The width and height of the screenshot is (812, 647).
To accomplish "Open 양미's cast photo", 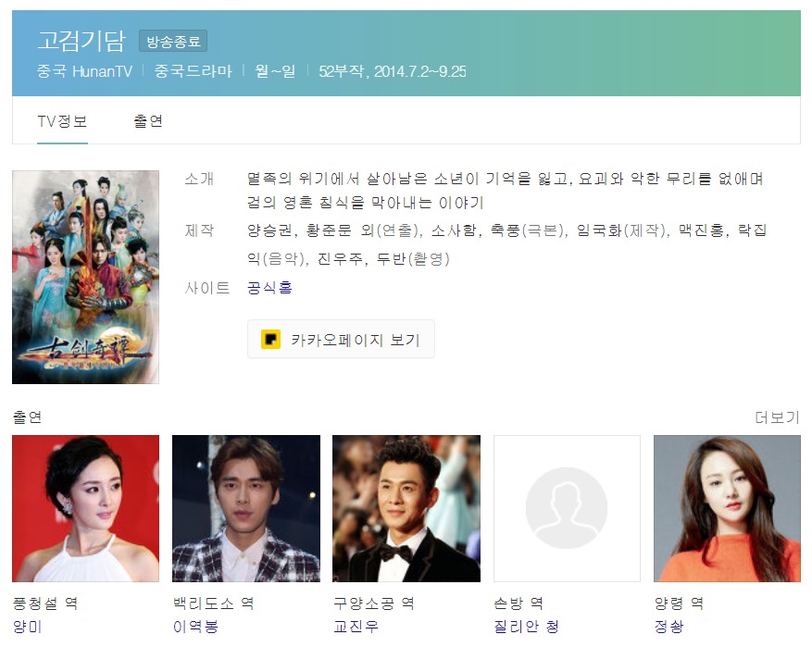I will pos(85,508).
